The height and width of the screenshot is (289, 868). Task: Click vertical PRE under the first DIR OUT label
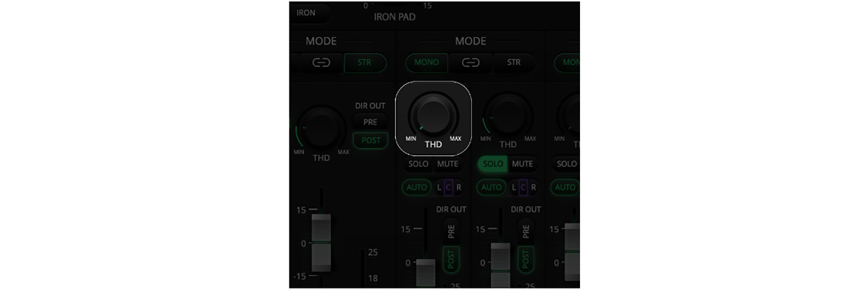(x=451, y=231)
